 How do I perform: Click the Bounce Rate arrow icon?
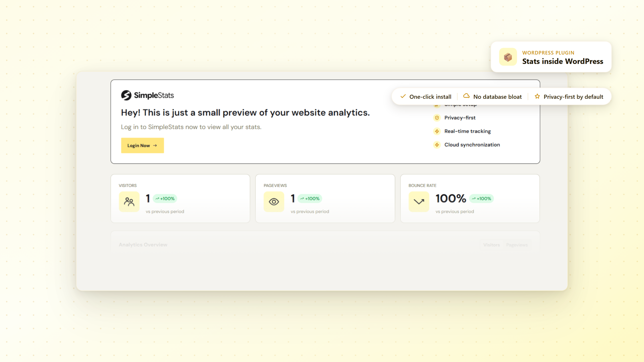tap(419, 202)
